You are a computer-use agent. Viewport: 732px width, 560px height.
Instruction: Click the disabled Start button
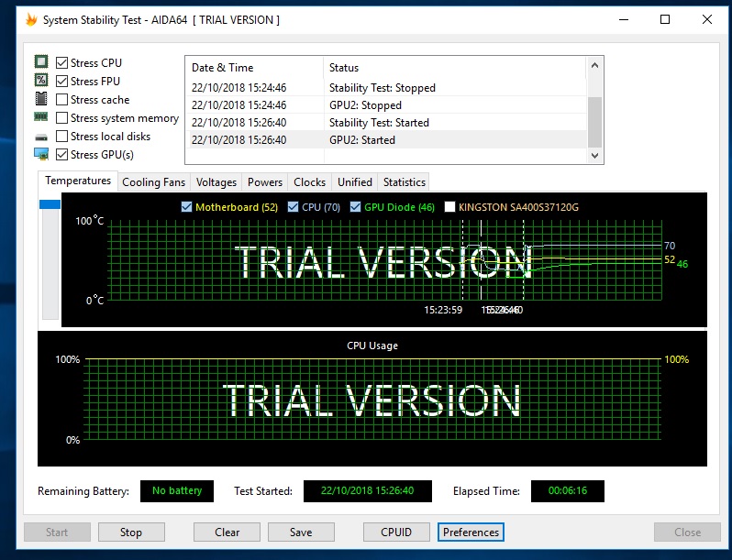click(57, 532)
